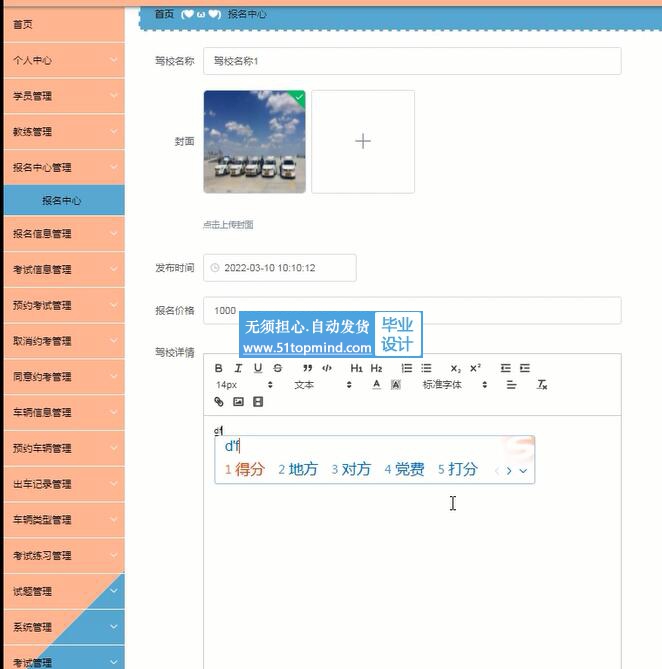This screenshot has width=662, height=669.
Task: Open the text color picker
Action: click(x=376, y=385)
